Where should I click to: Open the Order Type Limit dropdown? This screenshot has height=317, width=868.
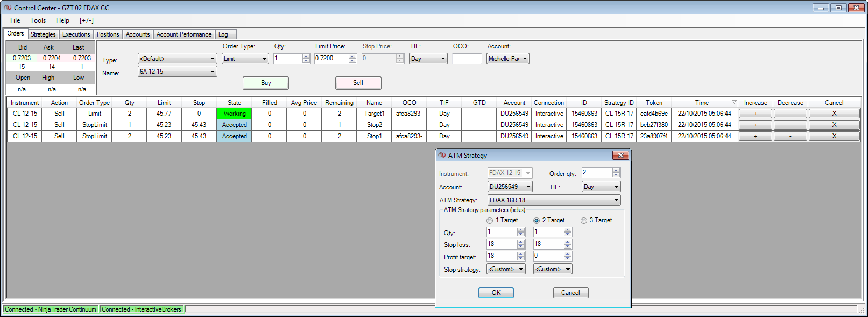(245, 59)
